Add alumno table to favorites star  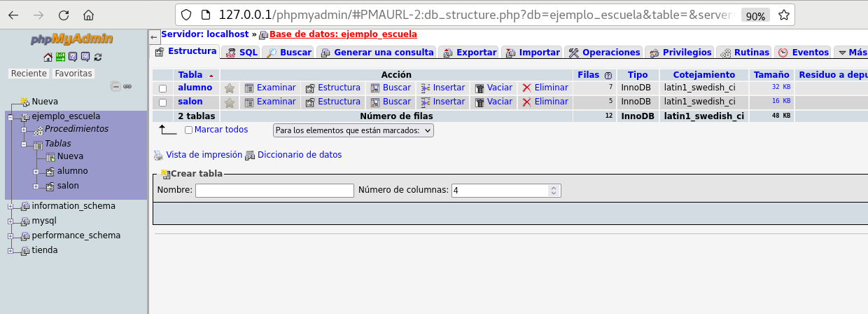229,88
